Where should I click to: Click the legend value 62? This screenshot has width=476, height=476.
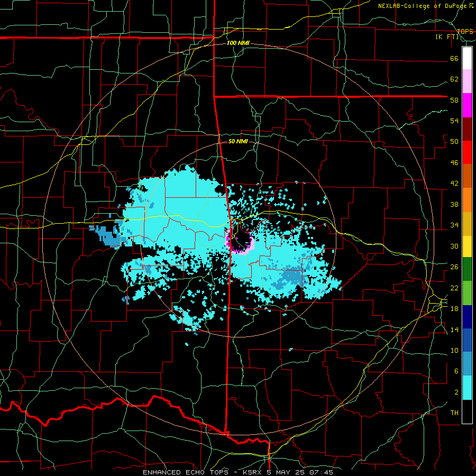point(454,79)
